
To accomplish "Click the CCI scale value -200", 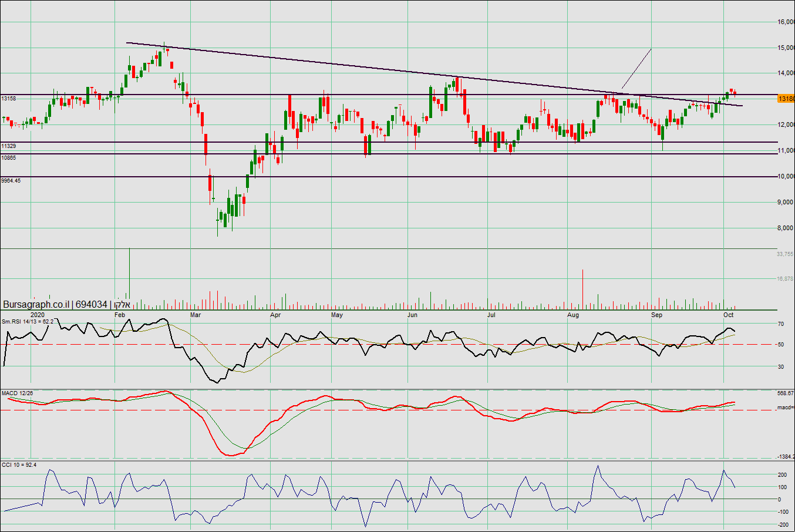I will [x=783, y=525].
